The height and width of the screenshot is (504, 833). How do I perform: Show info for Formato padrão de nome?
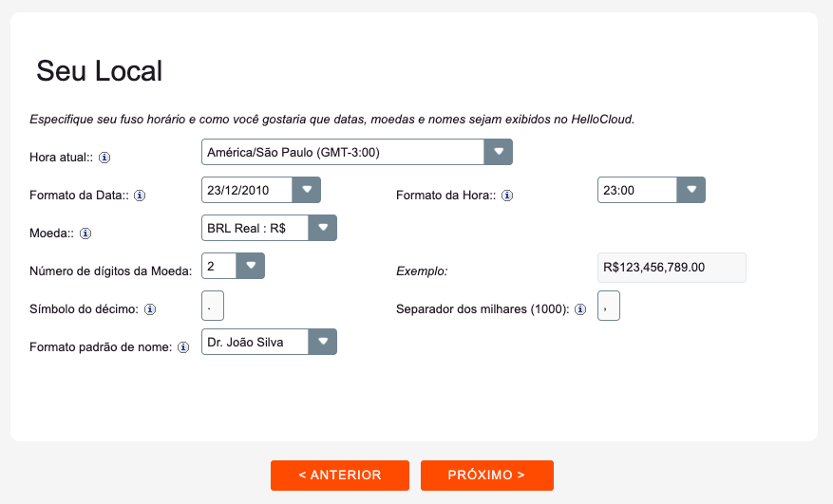pos(183,347)
